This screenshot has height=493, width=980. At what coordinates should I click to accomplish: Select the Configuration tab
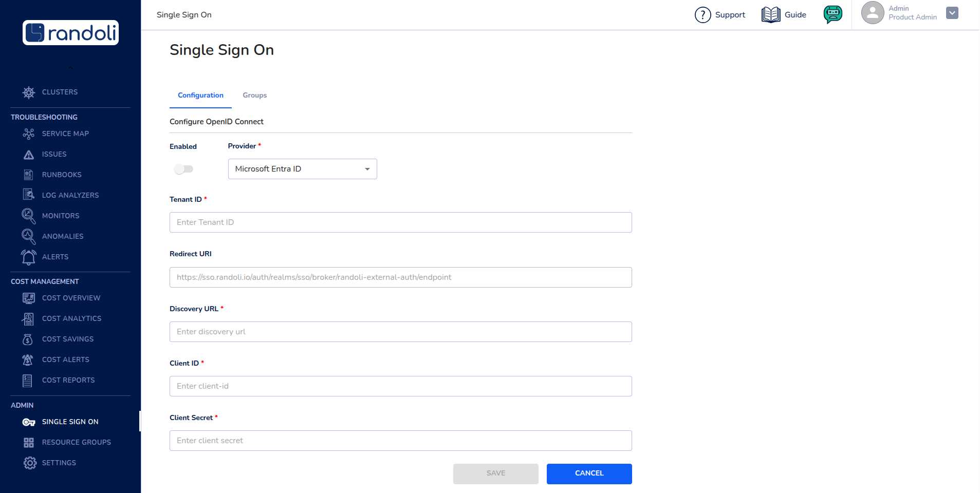click(200, 95)
